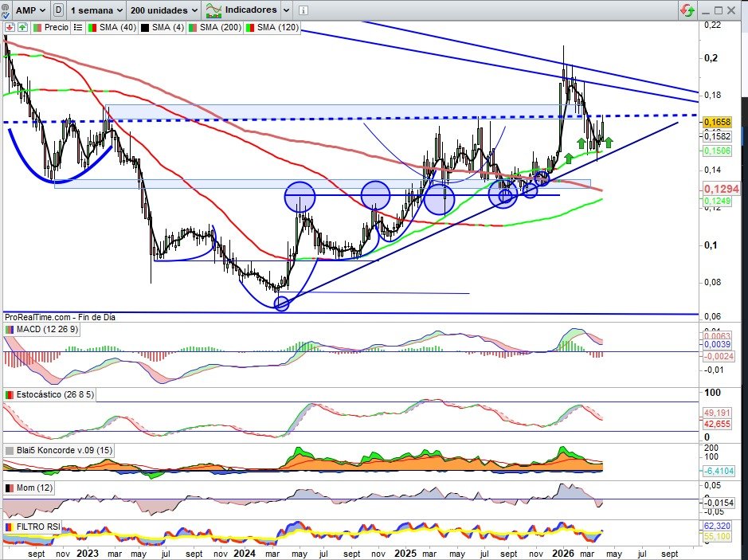748x560 pixels.
Task: Click the MACD color swatch icon
Action: pos(10,329)
